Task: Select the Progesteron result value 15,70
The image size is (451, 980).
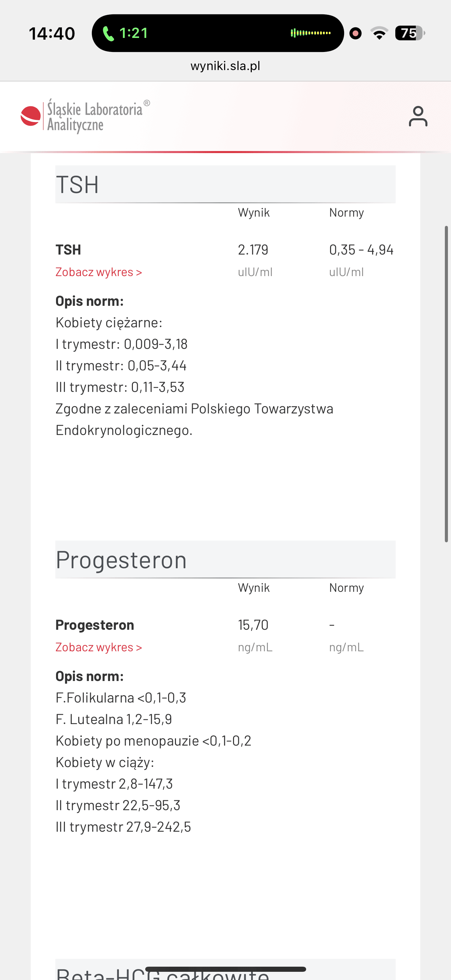Action: click(253, 625)
